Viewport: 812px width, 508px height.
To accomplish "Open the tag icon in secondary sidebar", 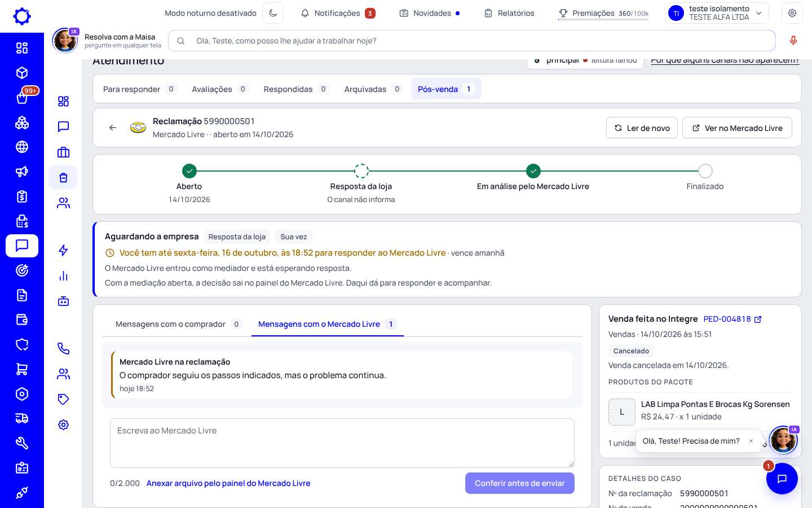I will (63, 399).
